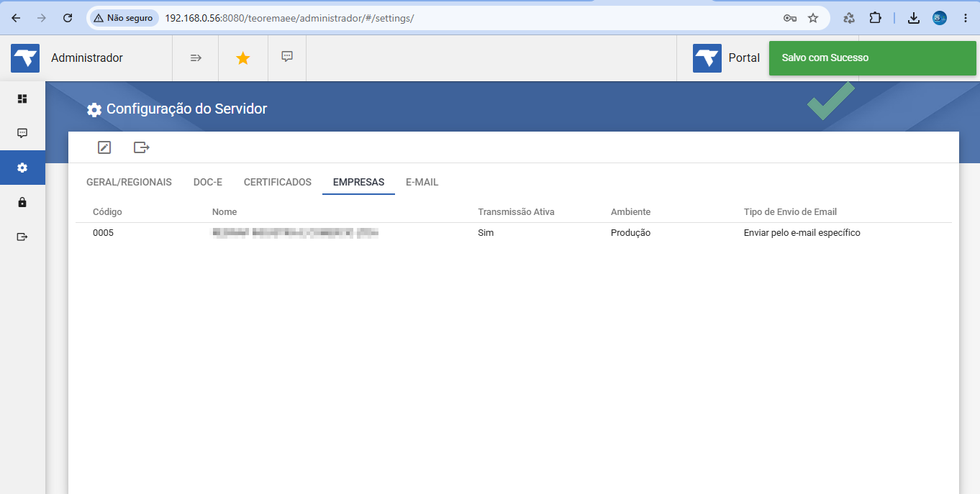The width and height of the screenshot is (980, 494).
Task: Select company code 0005 cell
Action: pyautogui.click(x=103, y=233)
